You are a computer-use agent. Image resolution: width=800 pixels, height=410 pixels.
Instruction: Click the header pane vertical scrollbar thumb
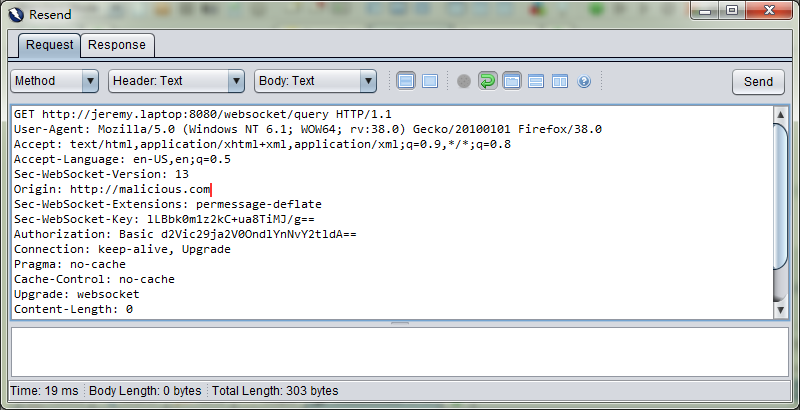tap(781, 196)
